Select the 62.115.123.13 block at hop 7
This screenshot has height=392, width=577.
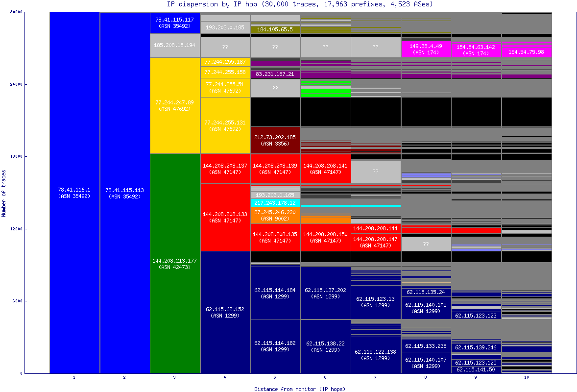[x=376, y=302]
